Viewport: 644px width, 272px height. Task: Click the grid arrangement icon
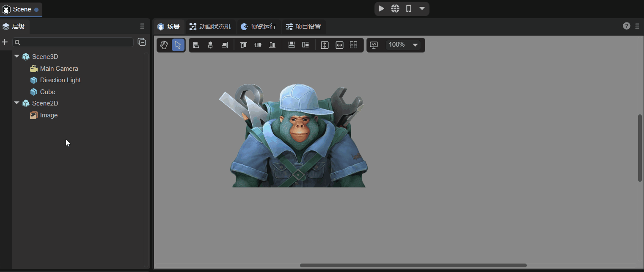click(354, 45)
